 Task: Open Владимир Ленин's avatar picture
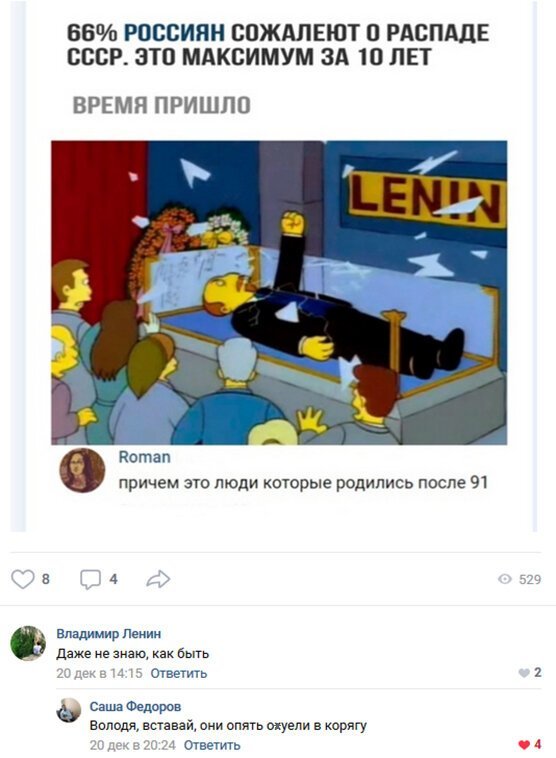[x=28, y=643]
